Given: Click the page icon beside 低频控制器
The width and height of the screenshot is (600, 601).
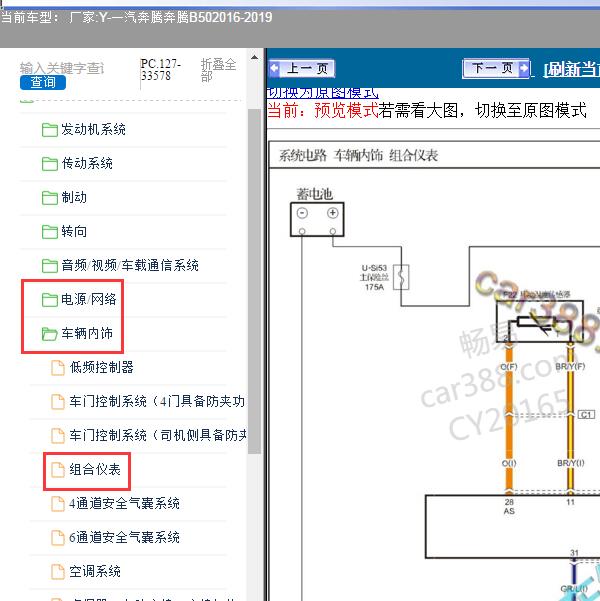Looking at the screenshot, I should 58,368.
